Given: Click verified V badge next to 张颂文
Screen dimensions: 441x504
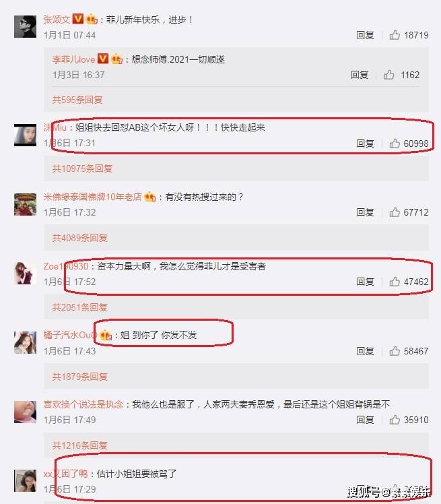Looking at the screenshot, I should pos(77,19).
